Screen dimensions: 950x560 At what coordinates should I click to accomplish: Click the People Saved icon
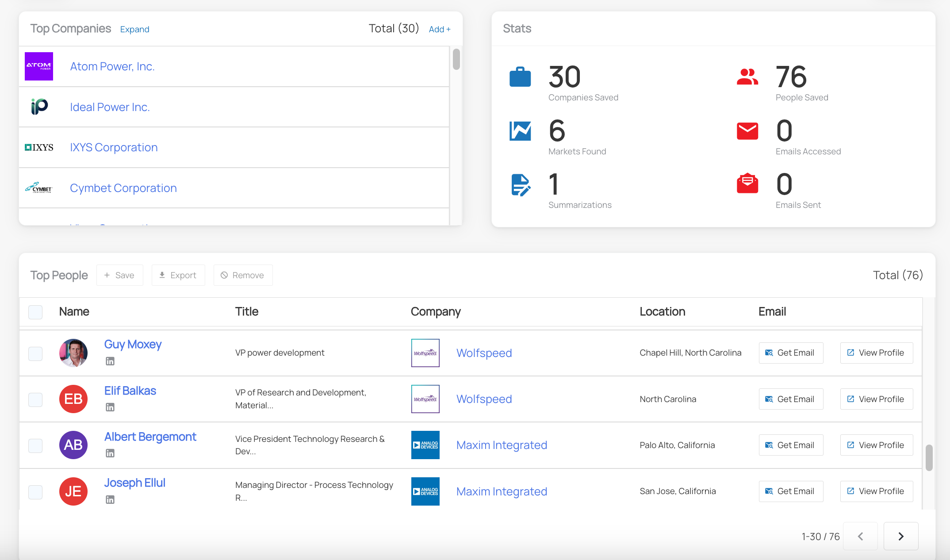[x=747, y=77]
